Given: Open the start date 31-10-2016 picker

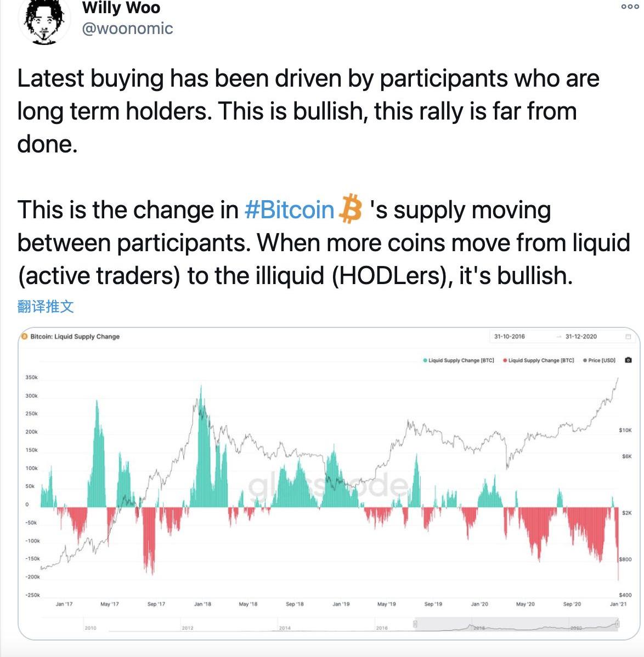Looking at the screenshot, I should pos(510,337).
